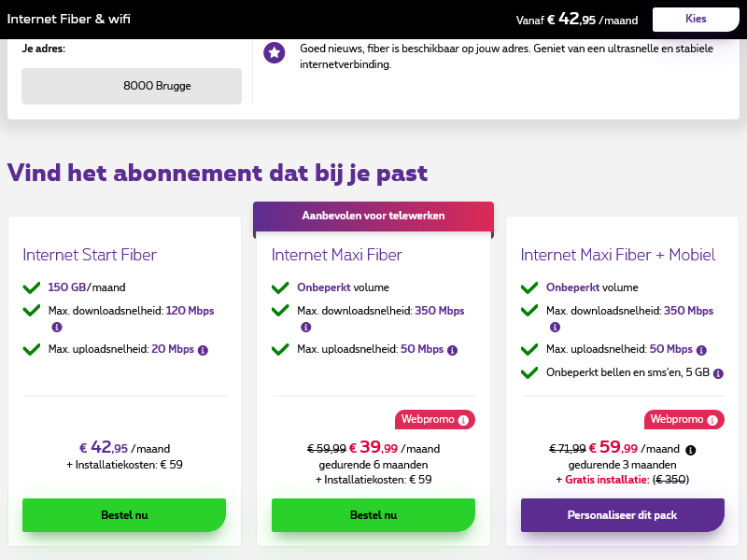Click the Internet Fiber & wifi header title
The width and height of the screenshot is (747, 560).
[67, 20]
